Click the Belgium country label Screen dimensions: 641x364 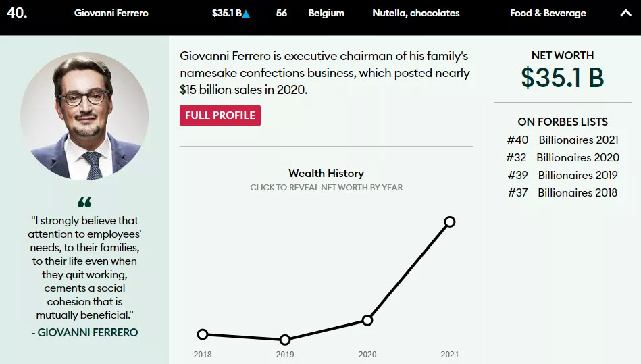pos(326,13)
